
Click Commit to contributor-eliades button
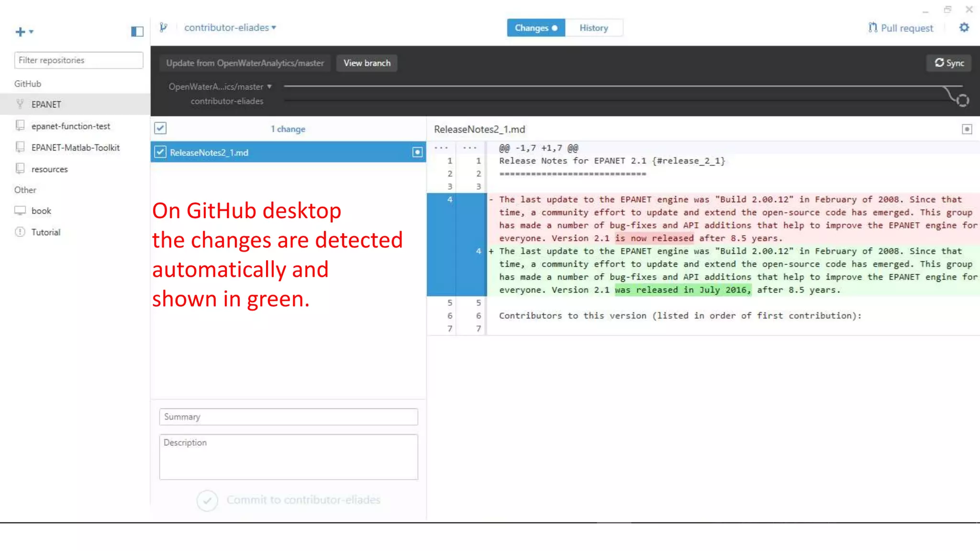tap(289, 500)
